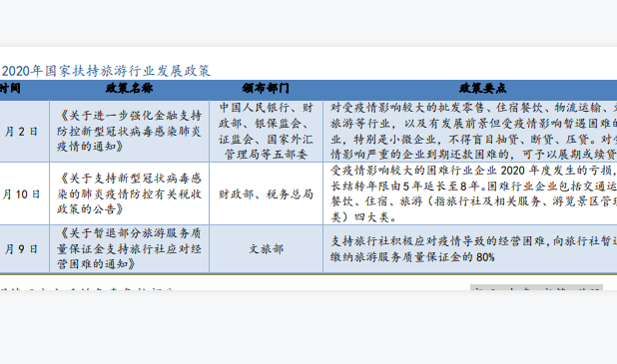Click the text '类）四大类。'
Screen dimensions: 617x364
click(362, 217)
